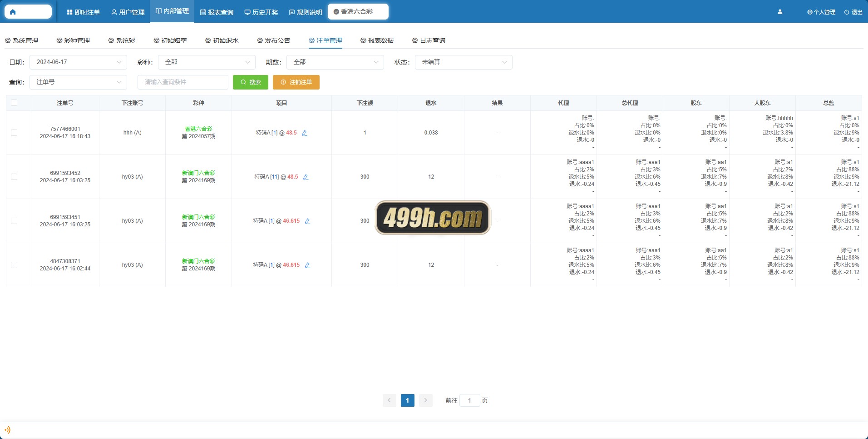The width and height of the screenshot is (868, 439).
Task: Check the row for order 4847308371
Action: coord(14,265)
